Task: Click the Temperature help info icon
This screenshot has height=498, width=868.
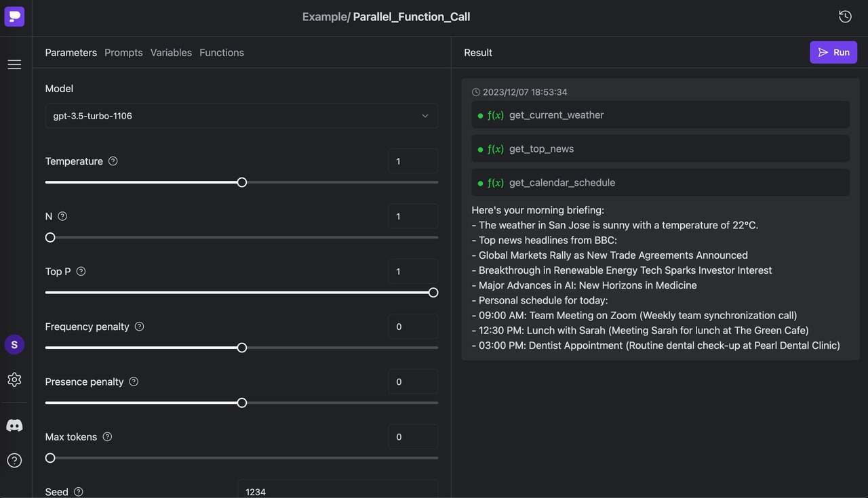Action: click(113, 161)
